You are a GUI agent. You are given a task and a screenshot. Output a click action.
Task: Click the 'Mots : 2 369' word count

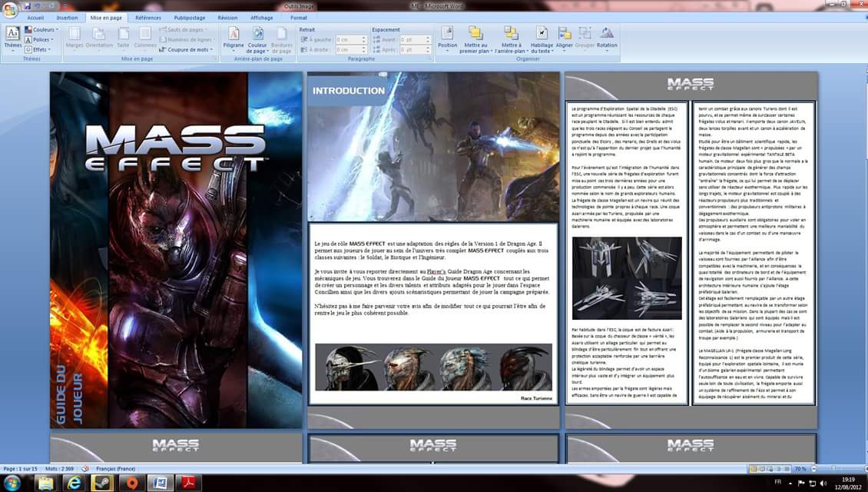point(59,469)
